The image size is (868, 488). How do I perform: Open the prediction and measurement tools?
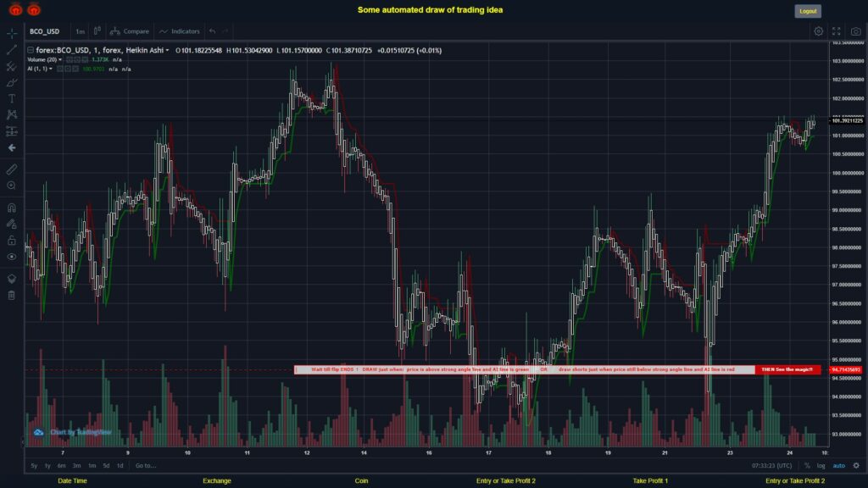click(12, 131)
